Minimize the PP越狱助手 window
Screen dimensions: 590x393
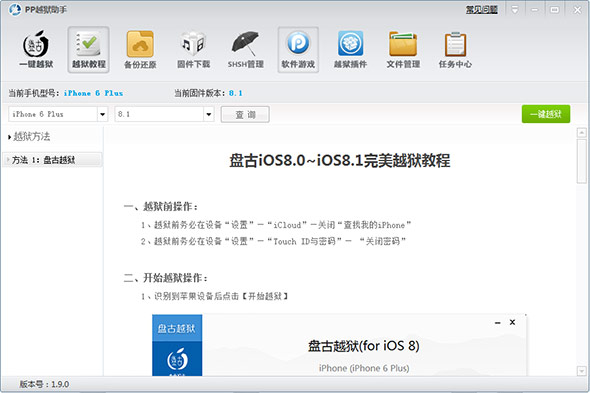click(534, 10)
